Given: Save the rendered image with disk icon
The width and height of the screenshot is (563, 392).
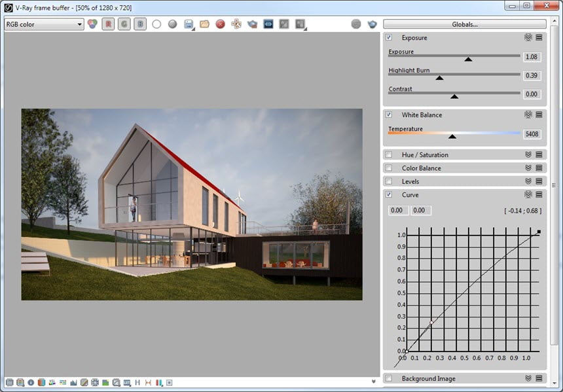Looking at the screenshot, I should (189, 24).
